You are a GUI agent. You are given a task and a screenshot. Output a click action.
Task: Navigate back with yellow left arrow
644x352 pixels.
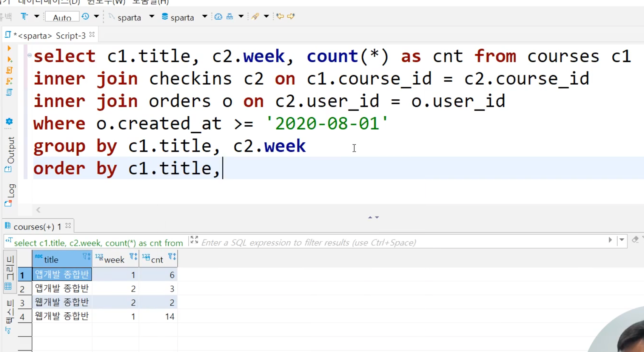[x=280, y=16]
